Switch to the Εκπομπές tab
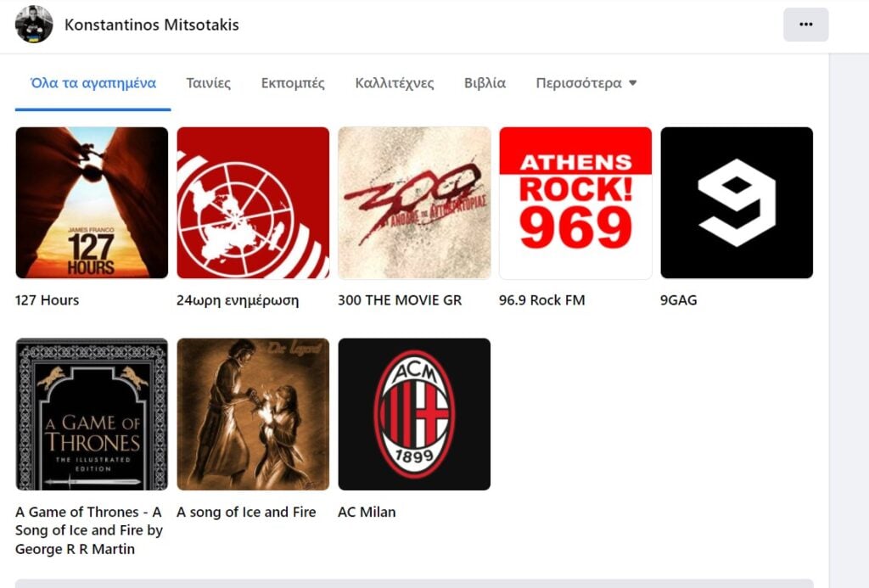The height and width of the screenshot is (588, 869). coord(293,83)
